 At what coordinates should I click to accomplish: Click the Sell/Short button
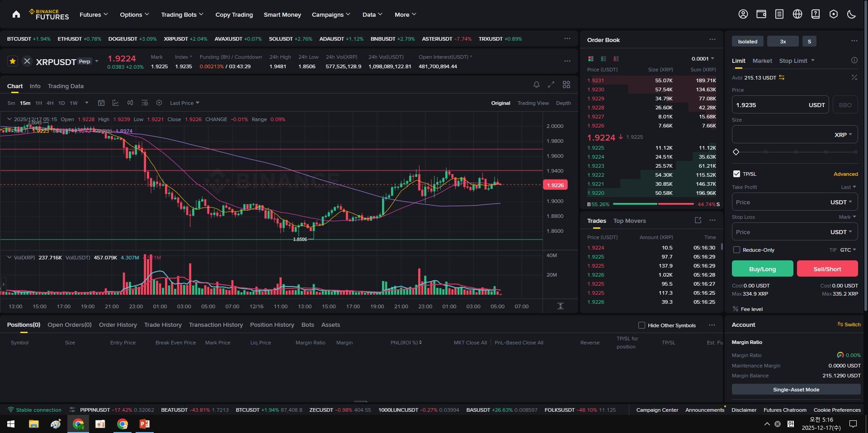(827, 268)
